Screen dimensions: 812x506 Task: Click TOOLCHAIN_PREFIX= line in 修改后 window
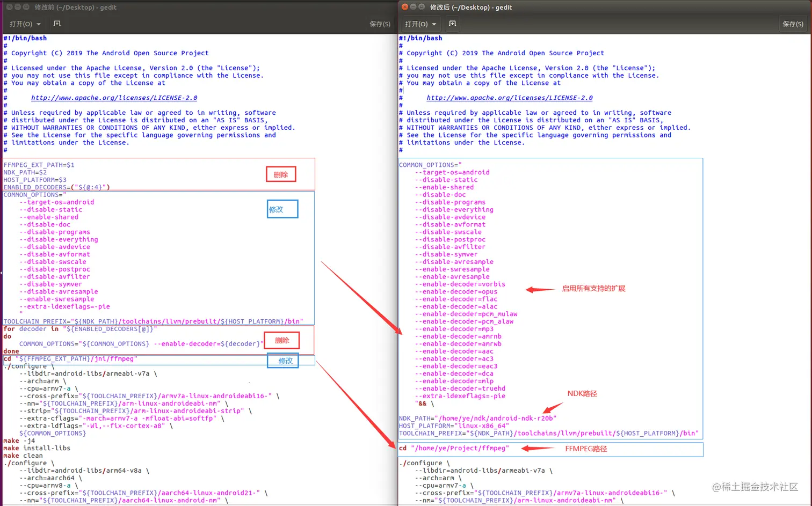click(549, 434)
